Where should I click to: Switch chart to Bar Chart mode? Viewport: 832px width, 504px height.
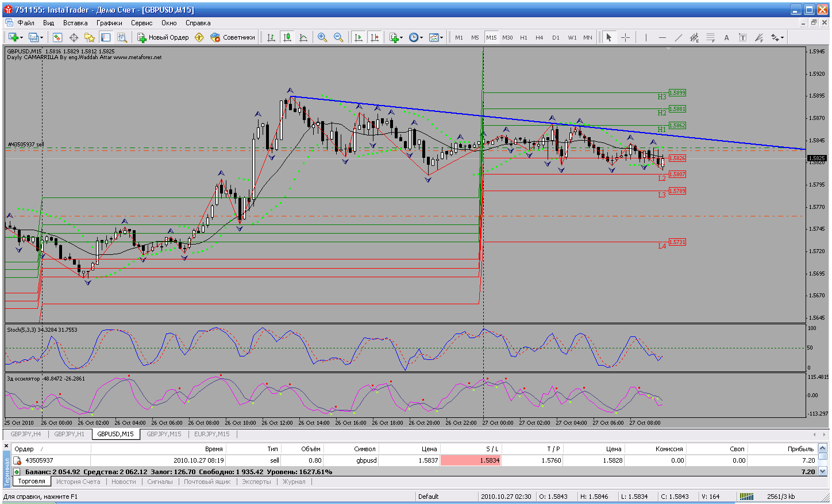tap(271, 37)
